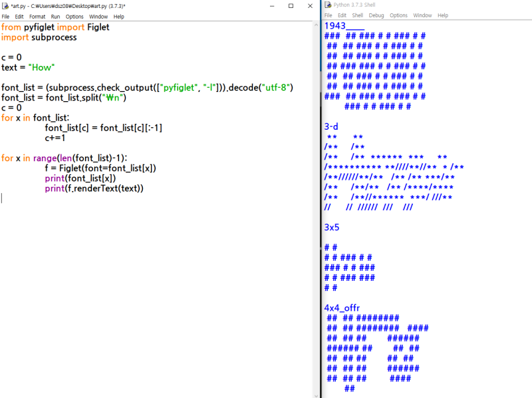Open the File menu in the Python Shell
The height and width of the screenshot is (398, 532).
pos(327,15)
